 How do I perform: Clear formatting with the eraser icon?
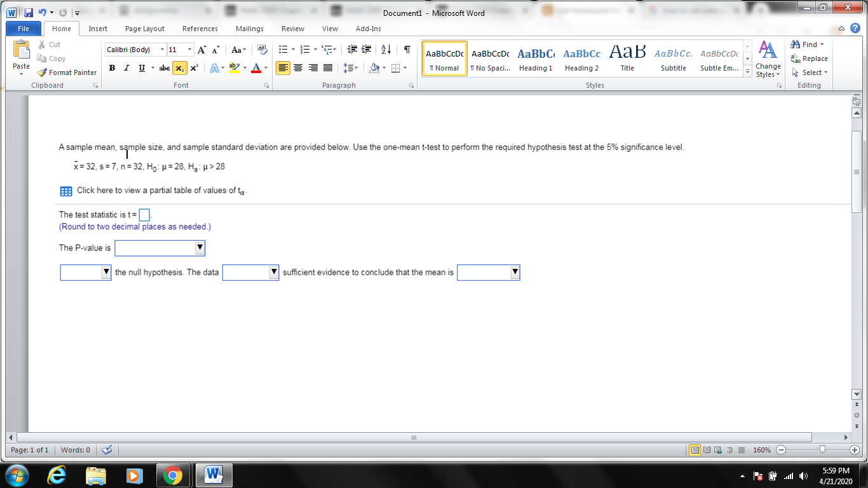click(x=262, y=50)
